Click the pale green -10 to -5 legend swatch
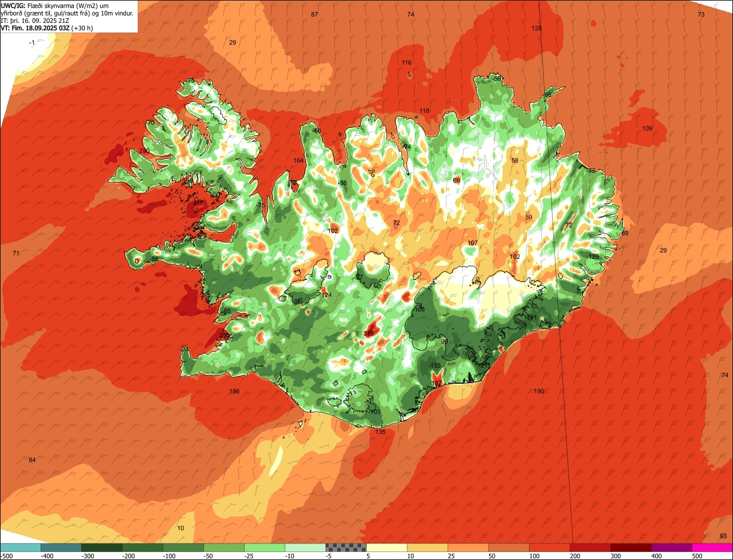This screenshot has height=560, width=733. (305, 547)
